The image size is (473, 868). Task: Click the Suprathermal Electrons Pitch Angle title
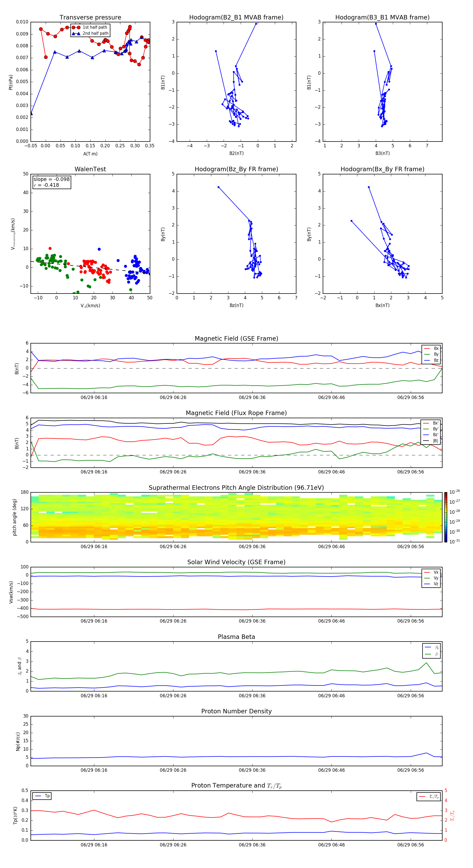point(236,488)
